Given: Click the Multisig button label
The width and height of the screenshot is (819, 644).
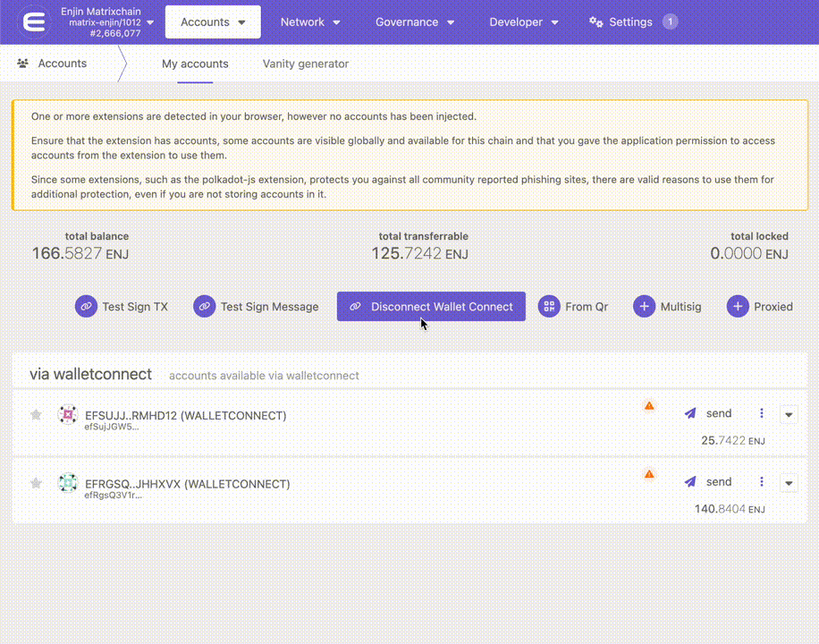Looking at the screenshot, I should click(x=680, y=307).
